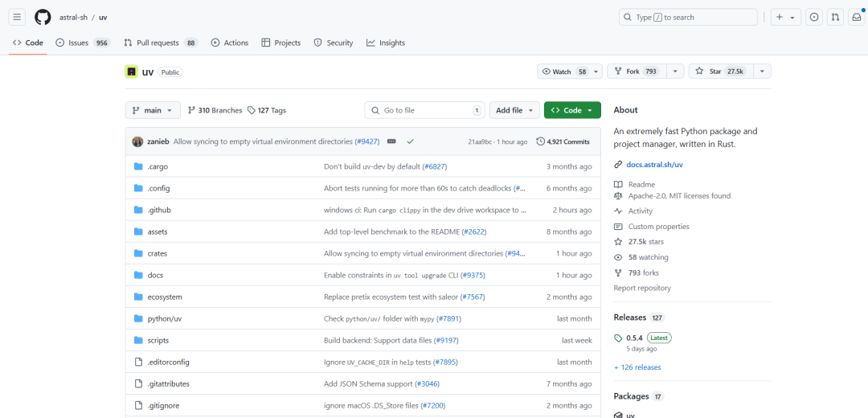Click the Go to file input
Screen dimensions: 868x418
[x=424, y=110]
